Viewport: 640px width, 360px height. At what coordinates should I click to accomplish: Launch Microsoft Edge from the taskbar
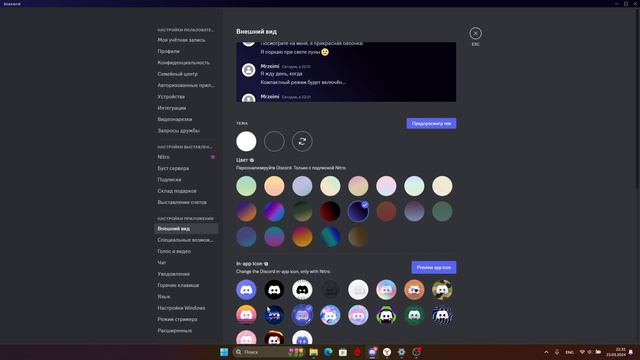328,352
